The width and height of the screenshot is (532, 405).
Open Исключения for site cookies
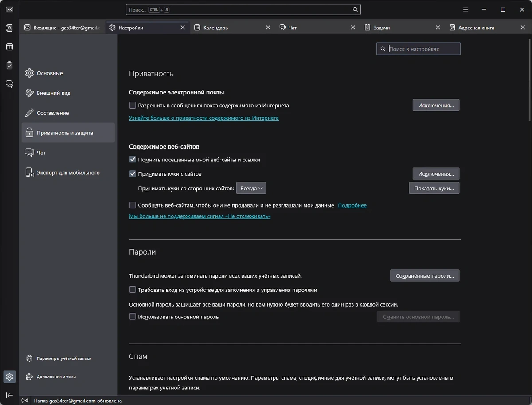tap(436, 173)
